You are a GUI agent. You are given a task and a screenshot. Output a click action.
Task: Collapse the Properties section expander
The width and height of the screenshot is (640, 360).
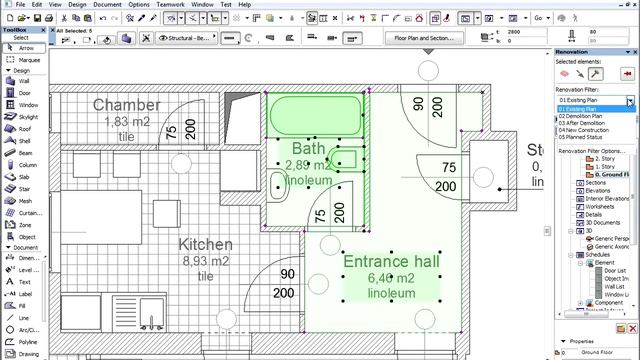click(563, 341)
